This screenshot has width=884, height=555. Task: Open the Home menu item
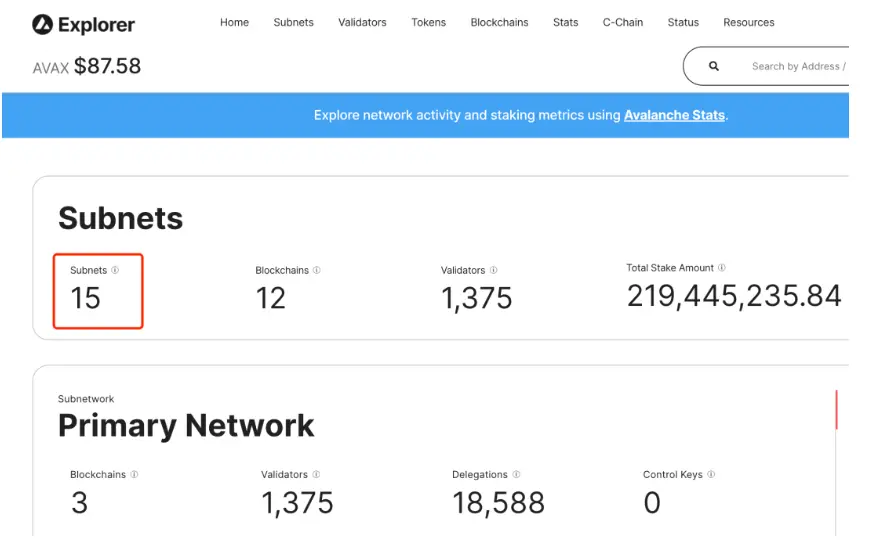tap(234, 22)
